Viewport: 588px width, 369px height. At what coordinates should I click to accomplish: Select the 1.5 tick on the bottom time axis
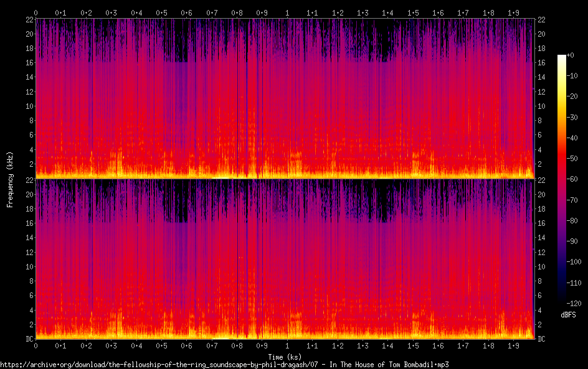[413, 346]
